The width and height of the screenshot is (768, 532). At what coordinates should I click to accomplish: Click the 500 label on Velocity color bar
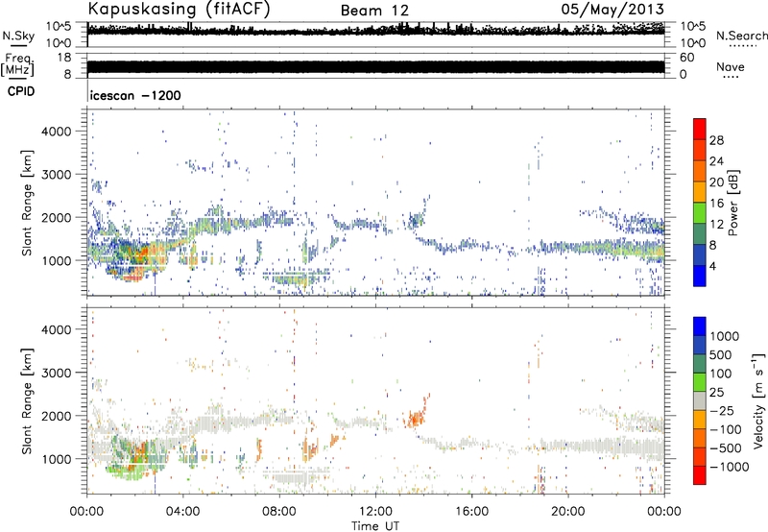click(x=720, y=354)
